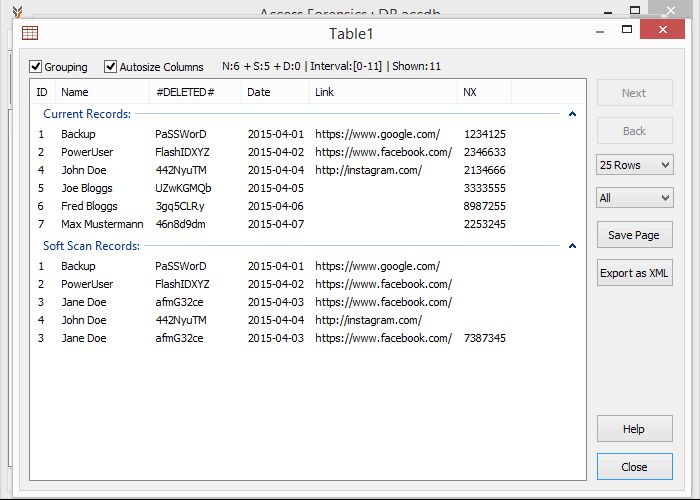Click the UZwKGMQb cell
This screenshot has height=500, width=700.
pyautogui.click(x=183, y=188)
